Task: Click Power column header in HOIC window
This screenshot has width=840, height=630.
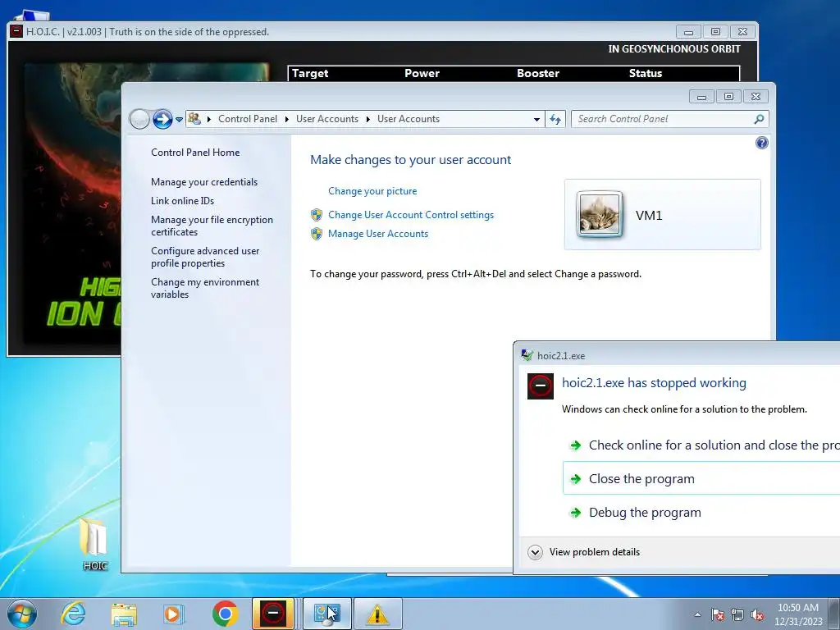Action: coord(422,73)
